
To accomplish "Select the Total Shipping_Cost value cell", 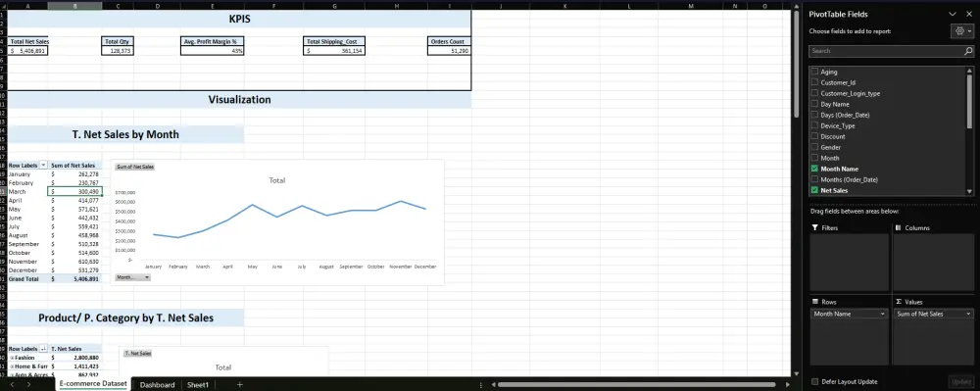I will click(334, 51).
